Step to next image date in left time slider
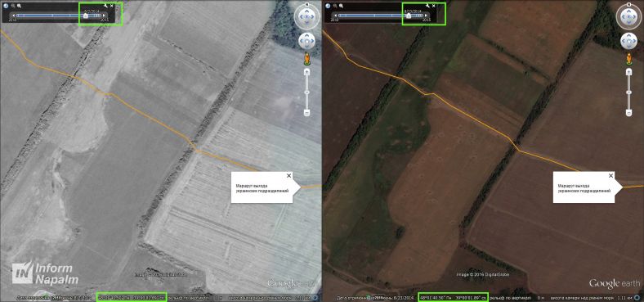The width and height of the screenshot is (644, 302). (104, 16)
